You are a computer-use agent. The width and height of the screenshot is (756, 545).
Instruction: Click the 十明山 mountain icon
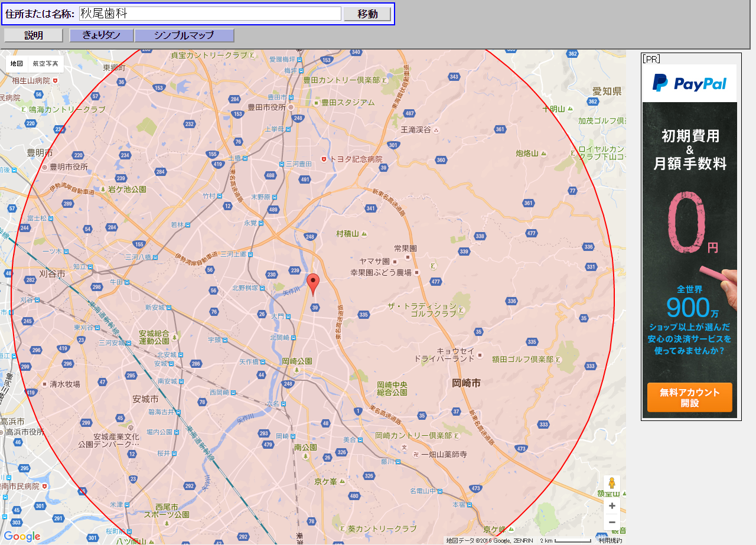[x=571, y=109]
